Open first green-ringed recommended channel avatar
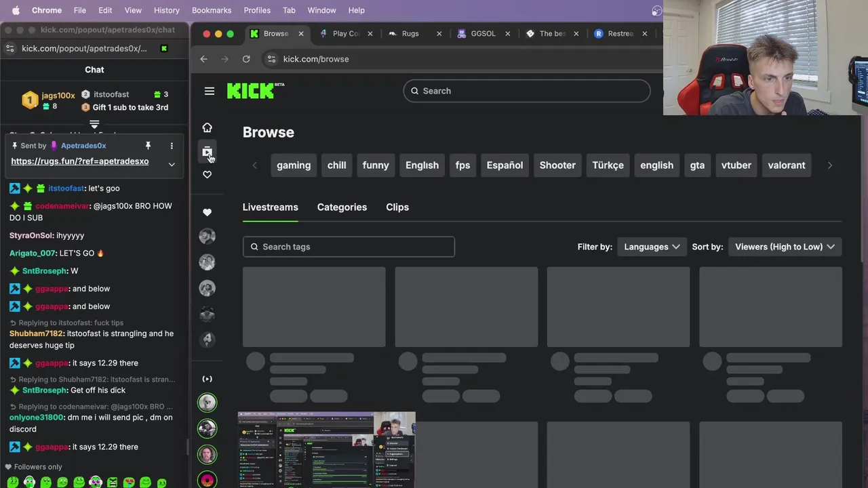 [207, 403]
